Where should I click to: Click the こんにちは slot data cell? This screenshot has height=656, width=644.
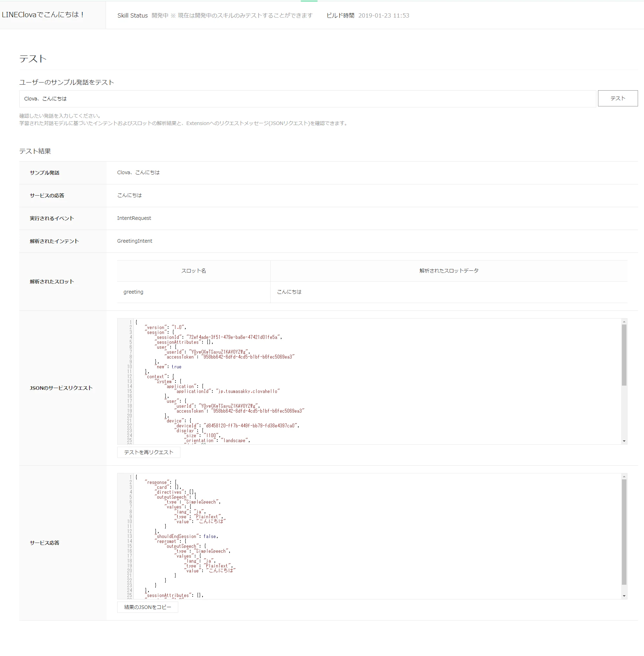pyautogui.click(x=449, y=292)
